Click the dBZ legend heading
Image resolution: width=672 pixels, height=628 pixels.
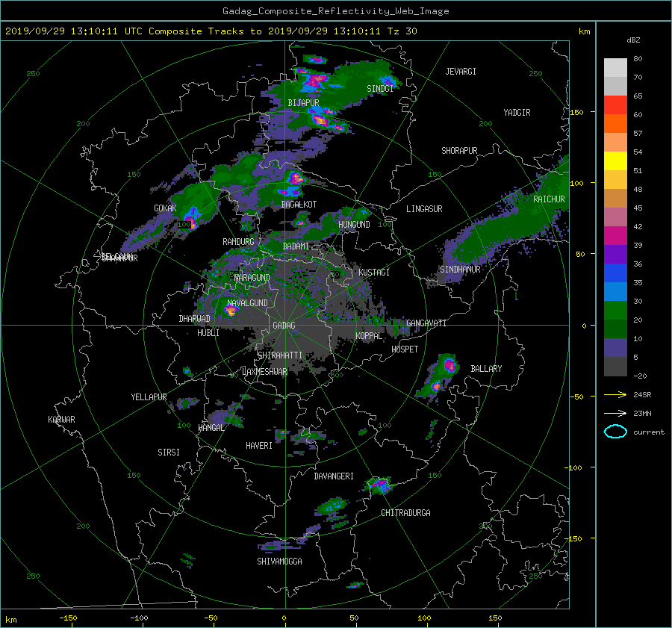coord(633,40)
